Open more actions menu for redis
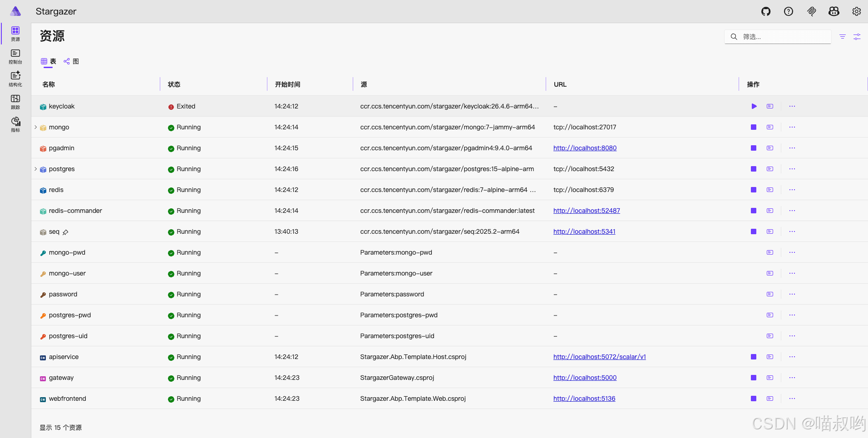Image resolution: width=868 pixels, height=438 pixels. pyautogui.click(x=792, y=190)
